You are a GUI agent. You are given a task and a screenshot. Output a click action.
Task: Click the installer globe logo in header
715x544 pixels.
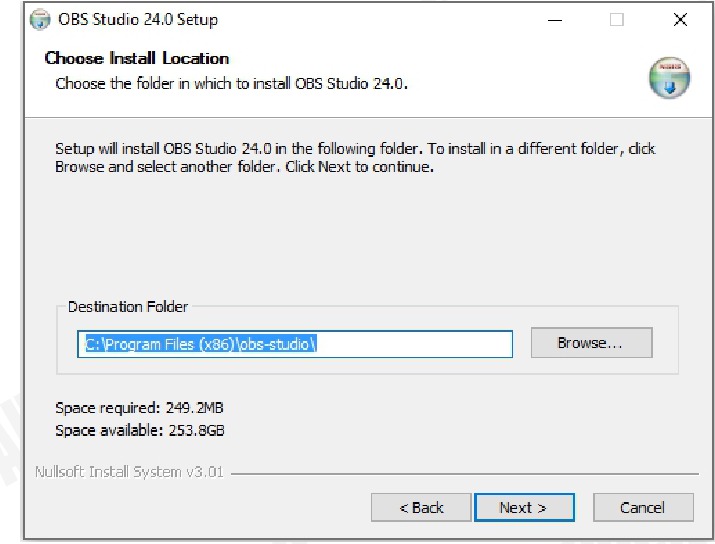tap(669, 78)
